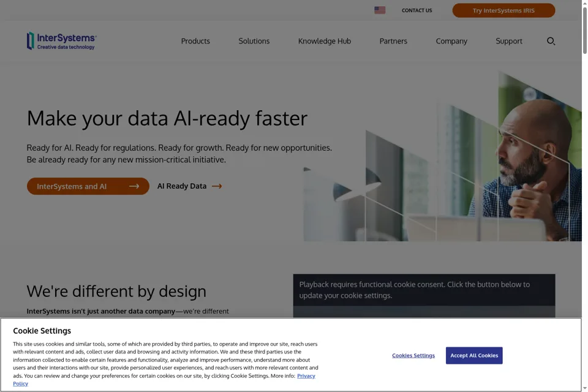The height and width of the screenshot is (392, 588).
Task: Click the InterSystems logo
Action: tap(61, 41)
